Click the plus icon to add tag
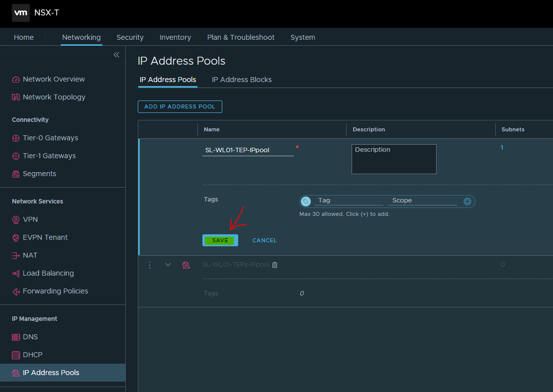 point(467,201)
